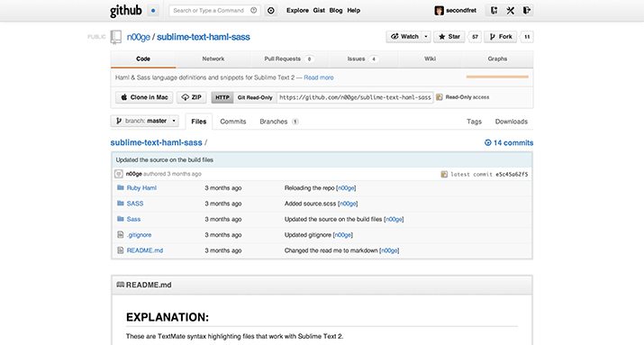
Task: Click Explore in top navigation
Action: click(297, 11)
